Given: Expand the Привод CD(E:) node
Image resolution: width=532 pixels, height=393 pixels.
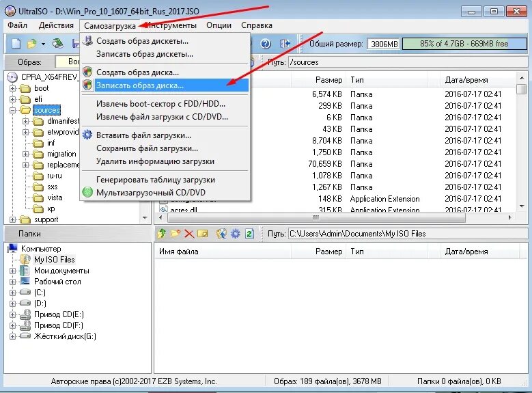Looking at the screenshot, I should click(12, 314).
